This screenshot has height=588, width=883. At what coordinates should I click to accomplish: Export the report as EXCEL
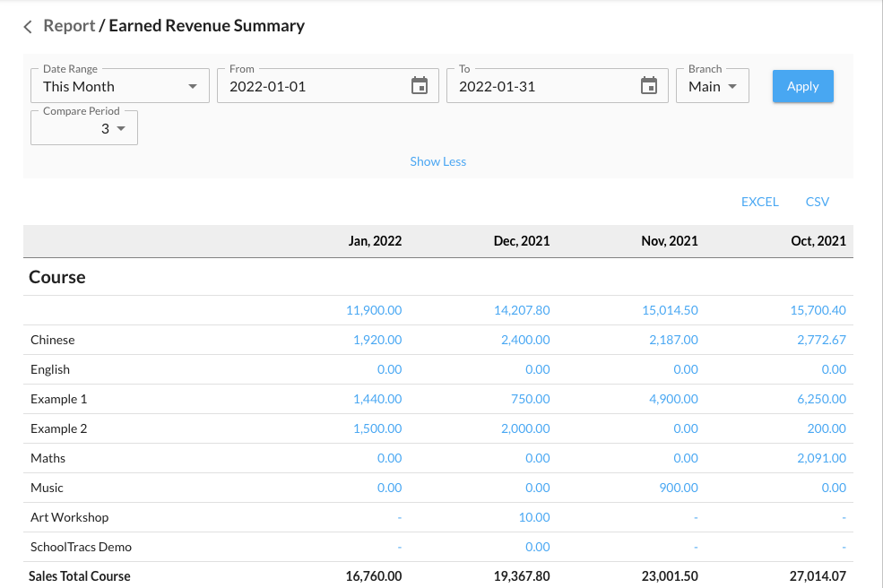[x=759, y=202]
